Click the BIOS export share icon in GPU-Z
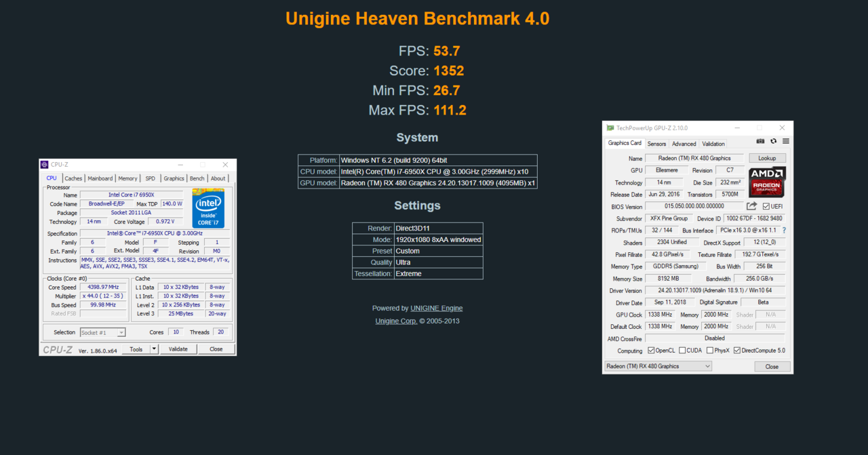 (x=752, y=206)
